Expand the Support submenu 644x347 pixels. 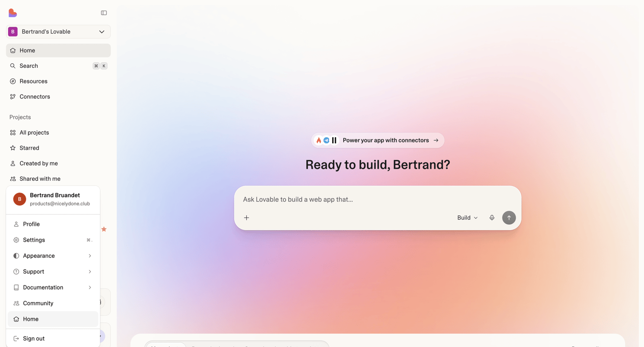[x=53, y=272]
